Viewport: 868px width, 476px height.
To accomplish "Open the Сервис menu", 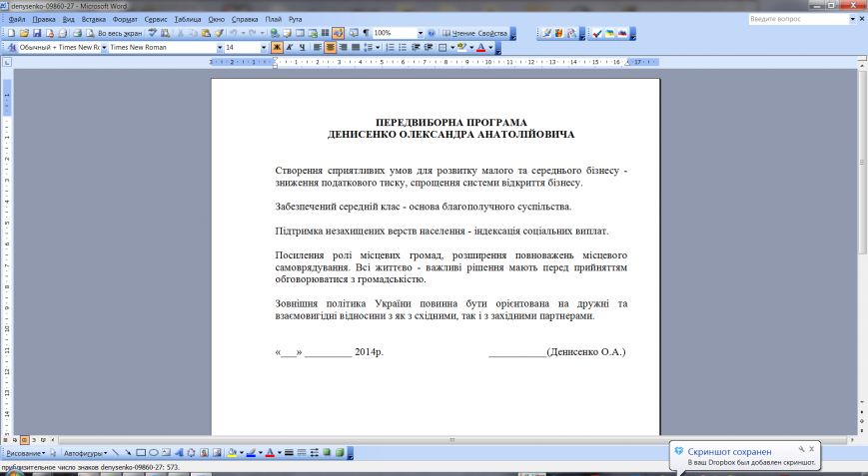I will coord(156,19).
